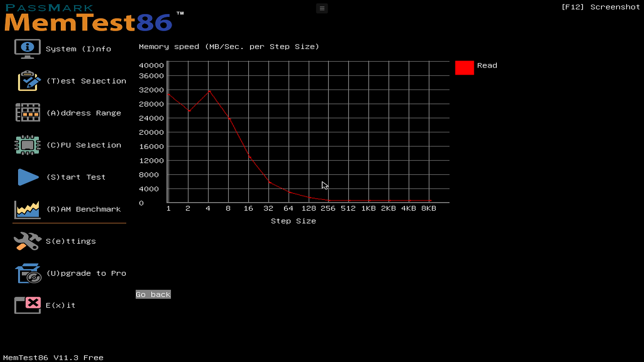Click the MemTest86 logo

pos(88,18)
